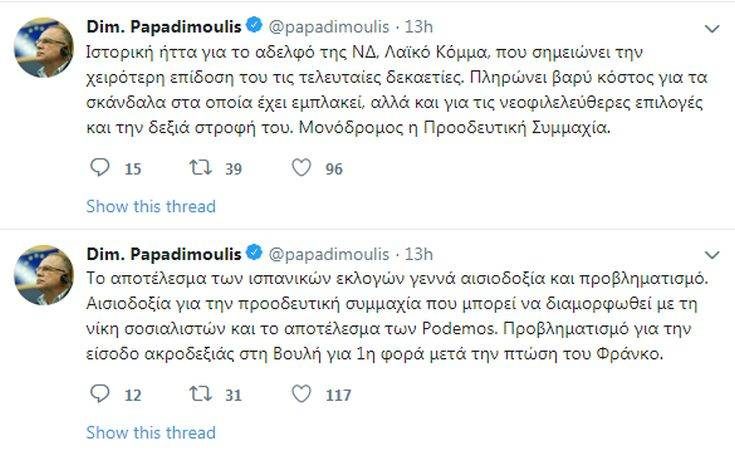Open the dropdown caret on second tweet
Image resolution: width=735 pixels, height=451 pixels.
(713, 253)
